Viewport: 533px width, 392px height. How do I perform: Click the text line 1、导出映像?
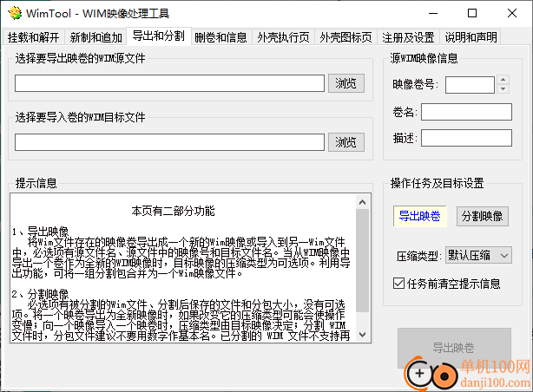click(41, 232)
